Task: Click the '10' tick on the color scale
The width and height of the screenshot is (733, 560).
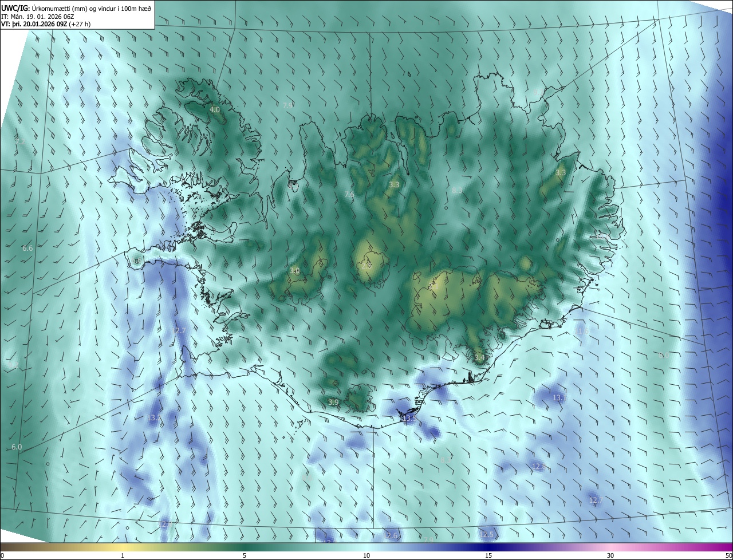Action: click(366, 555)
